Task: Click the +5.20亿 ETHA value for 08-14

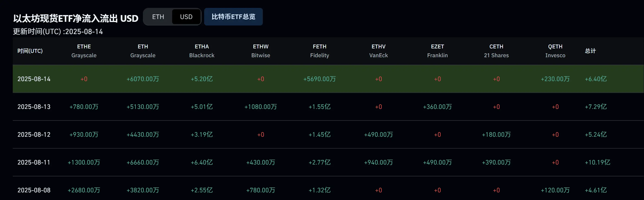Action: pyautogui.click(x=202, y=79)
